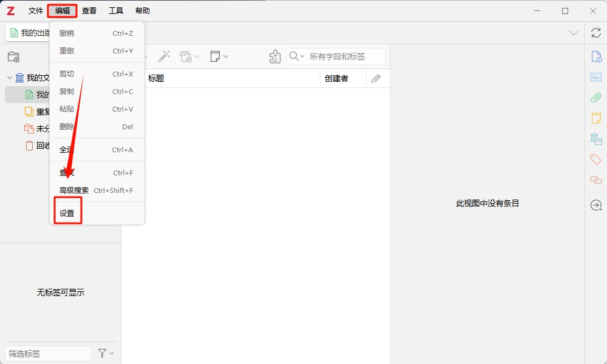The height and width of the screenshot is (364, 607).
Task: Open the attachments paperclip panel icon
Action: click(x=595, y=98)
